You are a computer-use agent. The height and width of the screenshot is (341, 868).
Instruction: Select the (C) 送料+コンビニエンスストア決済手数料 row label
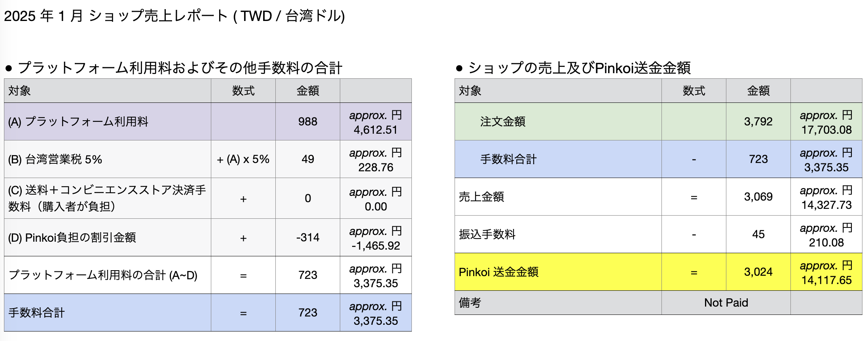tap(107, 198)
